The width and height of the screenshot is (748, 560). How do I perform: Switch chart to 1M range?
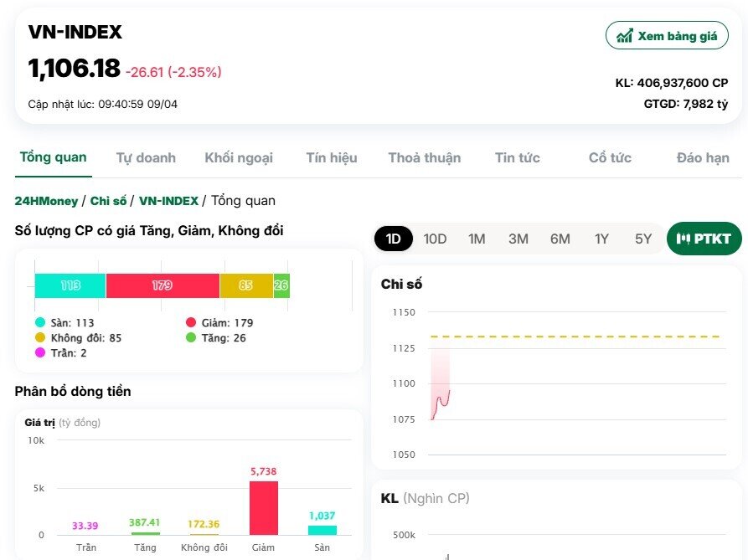[x=477, y=239]
